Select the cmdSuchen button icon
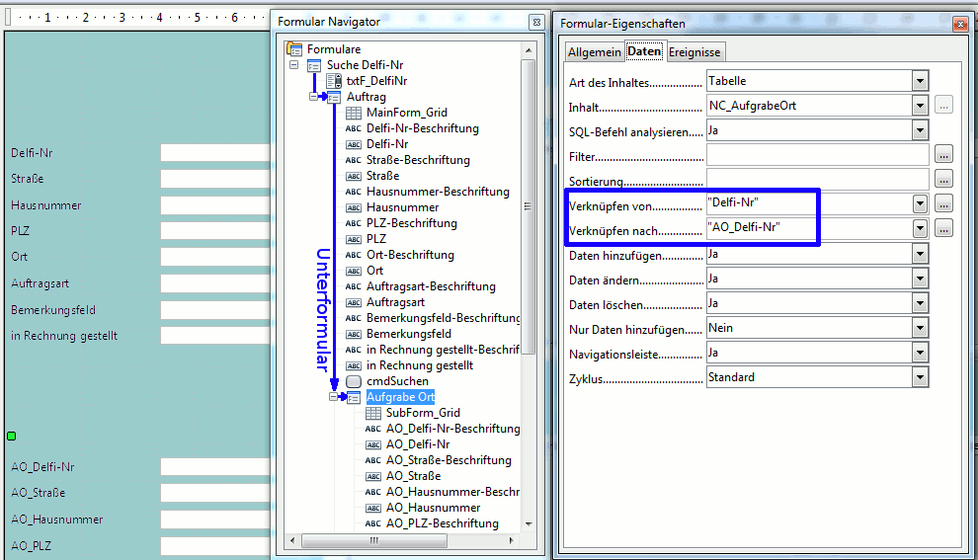The width and height of the screenshot is (978, 560). 354,381
